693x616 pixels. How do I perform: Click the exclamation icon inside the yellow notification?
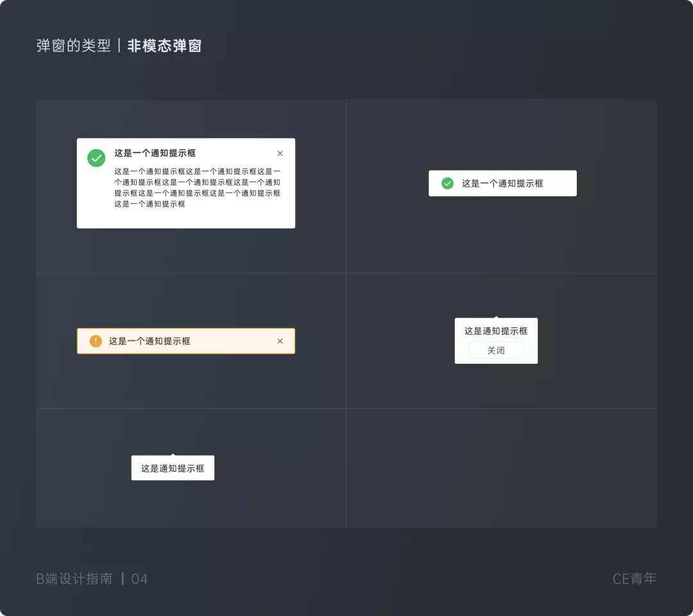point(95,341)
